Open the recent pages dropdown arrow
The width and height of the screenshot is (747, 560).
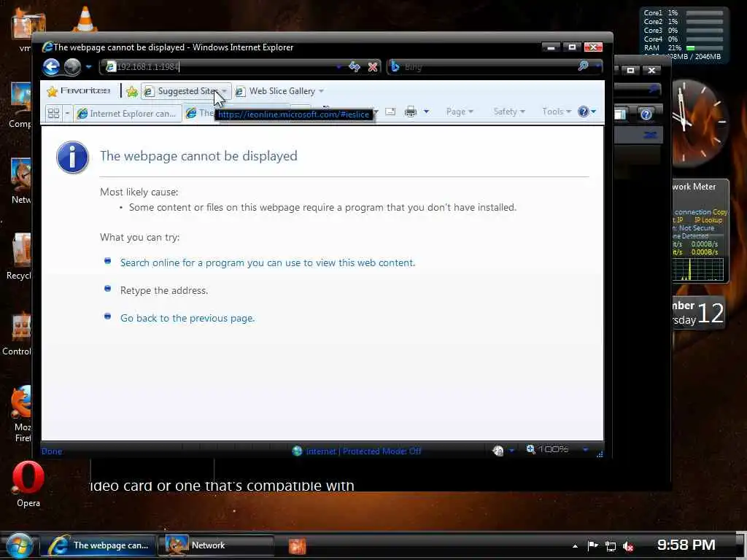pyautogui.click(x=88, y=67)
